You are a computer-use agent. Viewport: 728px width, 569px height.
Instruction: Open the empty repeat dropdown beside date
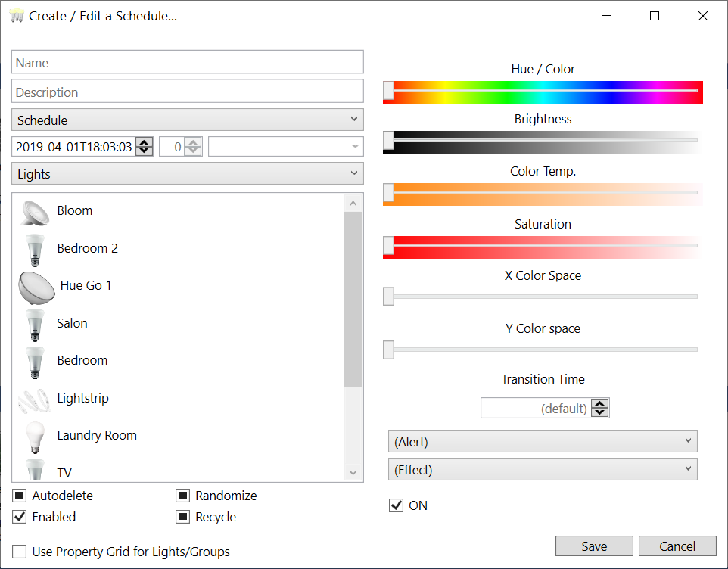[x=286, y=147]
